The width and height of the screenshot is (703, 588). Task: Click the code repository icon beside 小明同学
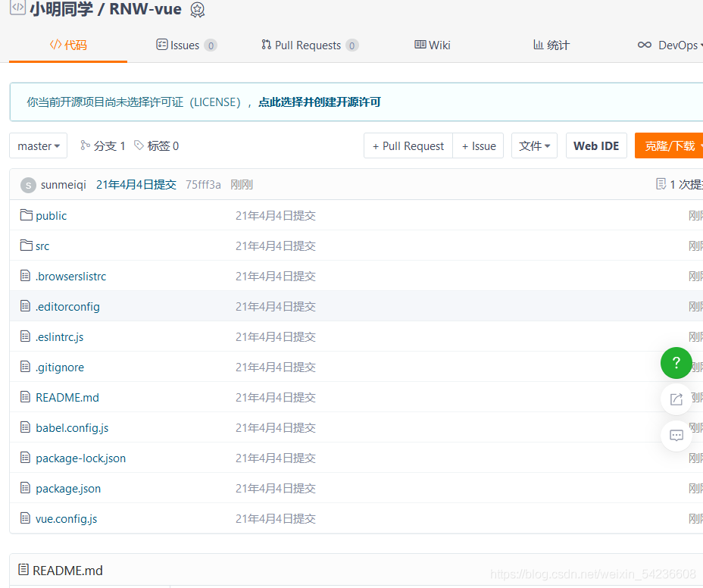tap(17, 8)
